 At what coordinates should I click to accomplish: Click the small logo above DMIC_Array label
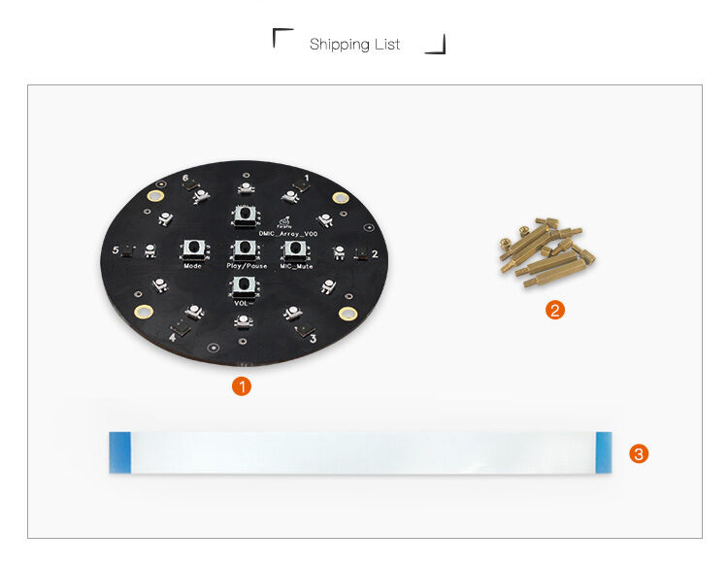pos(284,222)
